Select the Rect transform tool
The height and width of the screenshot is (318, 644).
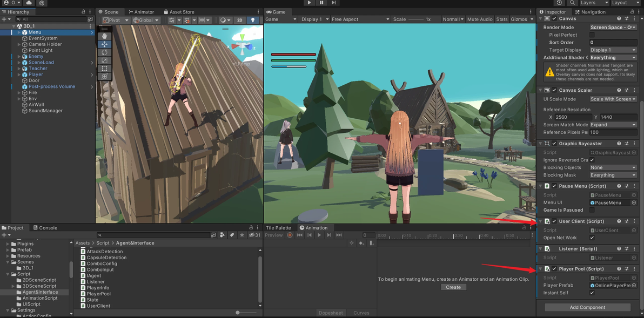[x=104, y=69]
